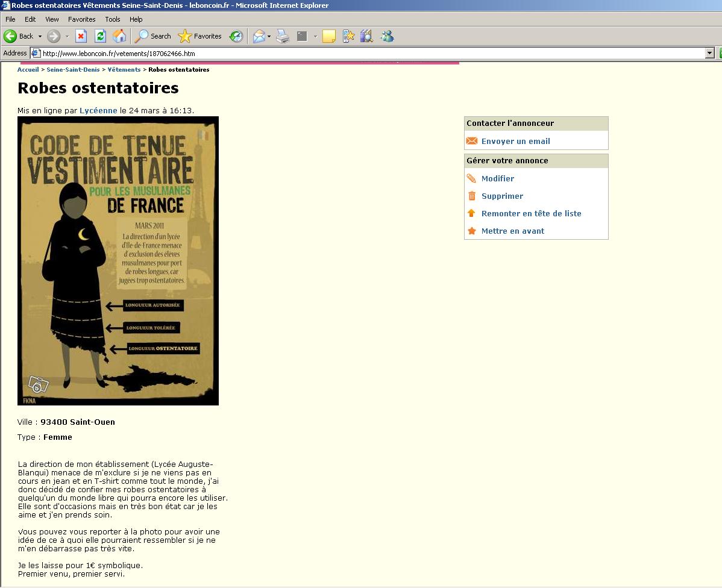Click the Forward arrow button

[54, 36]
